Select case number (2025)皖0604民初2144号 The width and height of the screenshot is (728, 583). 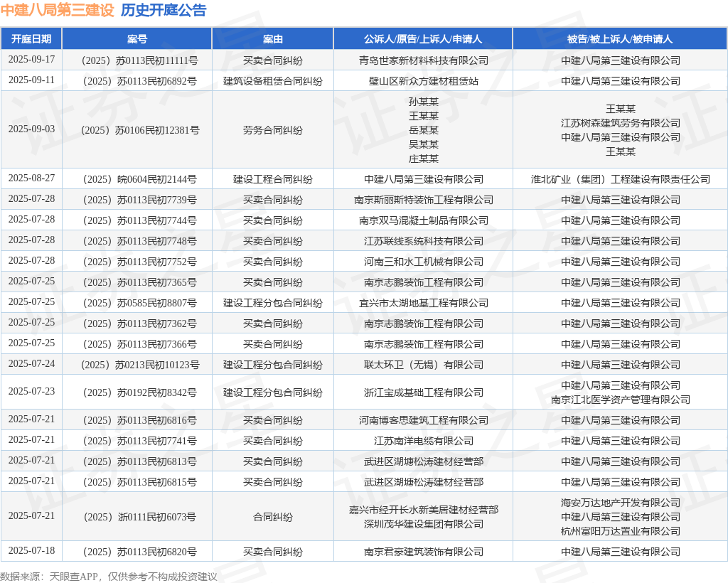(x=139, y=179)
